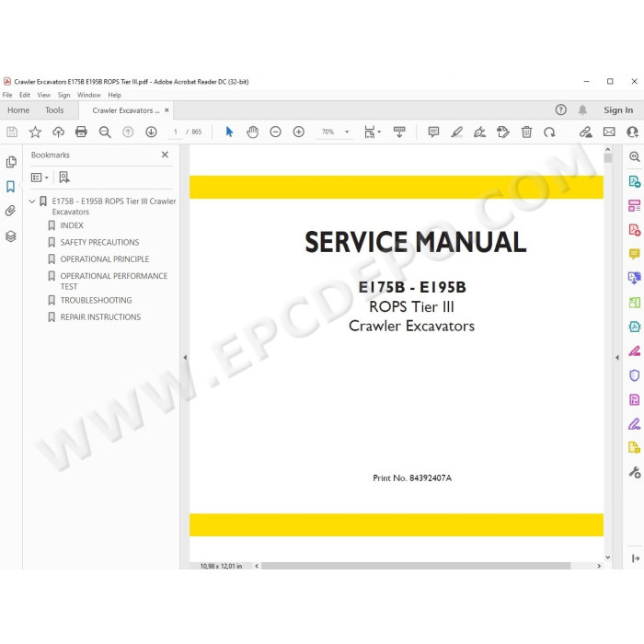Viewport: 644px width, 644px height.
Task: Open the Help menu
Action: pos(115,95)
